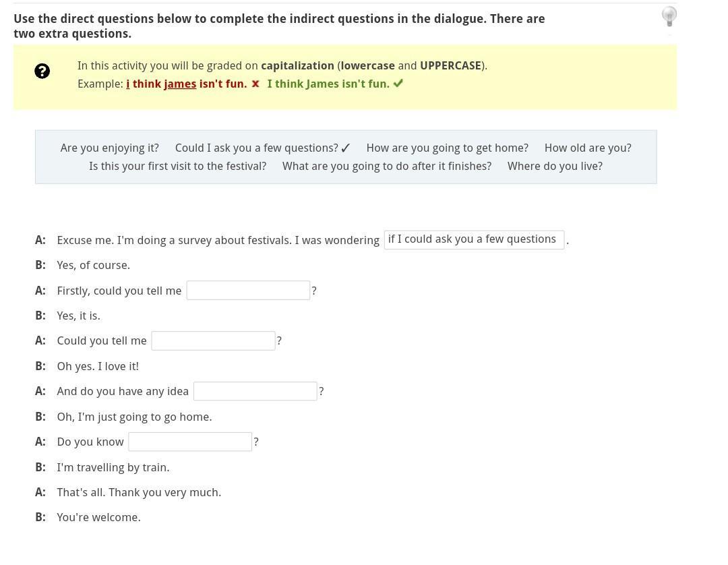
Task: Click the lightbulb hint icon
Action: [x=669, y=16]
